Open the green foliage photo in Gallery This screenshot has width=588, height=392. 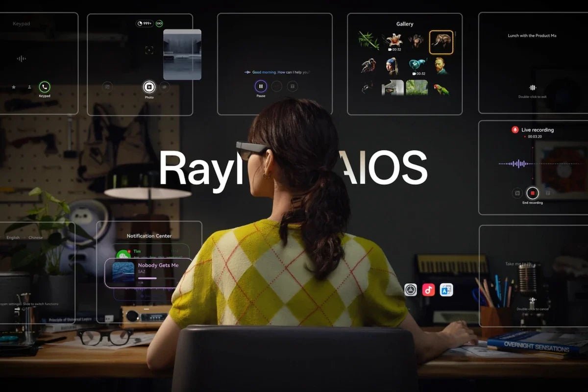pos(416,87)
